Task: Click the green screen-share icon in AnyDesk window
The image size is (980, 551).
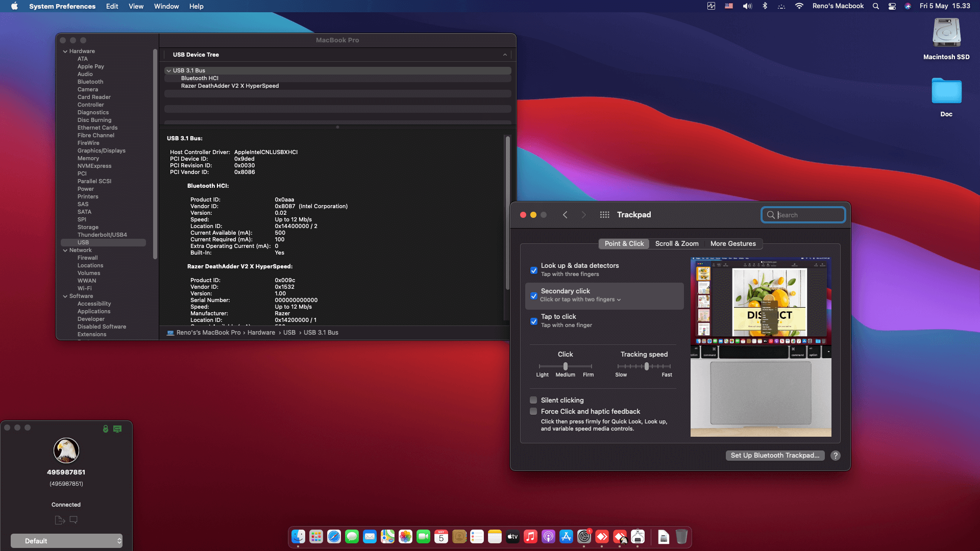Action: coord(117,429)
